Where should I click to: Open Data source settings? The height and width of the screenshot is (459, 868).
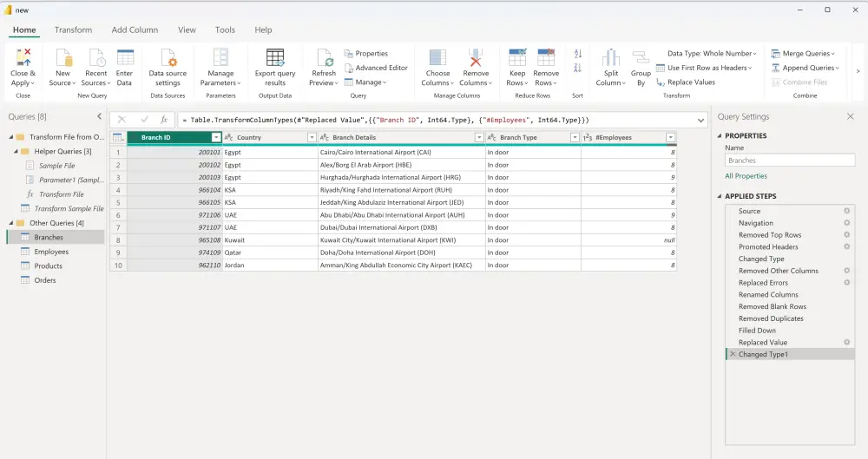(168, 57)
